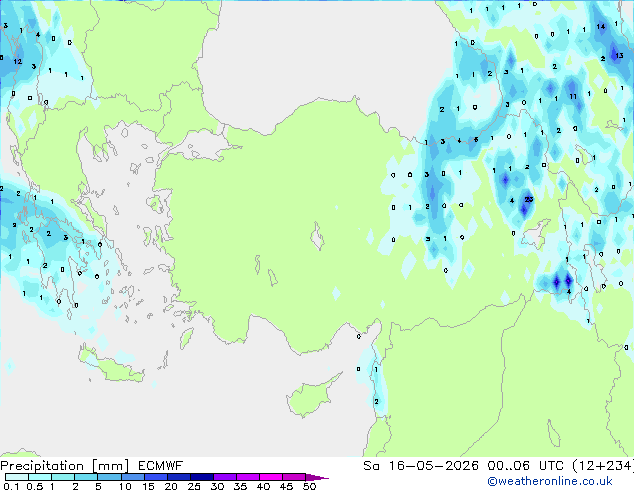The height and width of the screenshot is (490, 634).
Task: Select the 2–5 mm legend color swatch
Action: (86, 477)
